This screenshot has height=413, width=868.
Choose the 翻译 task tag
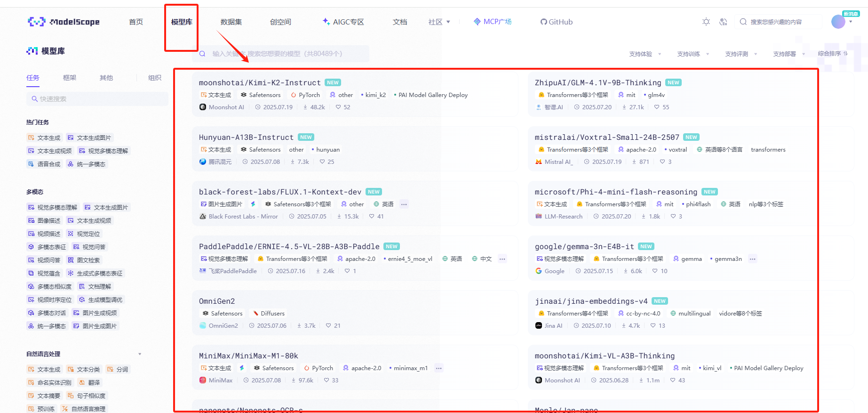[x=89, y=382]
